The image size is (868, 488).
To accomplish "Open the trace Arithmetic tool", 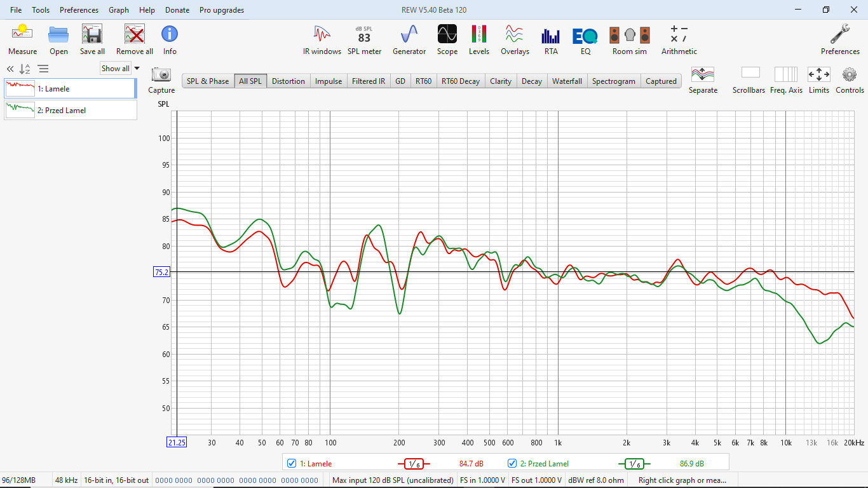I will point(679,39).
